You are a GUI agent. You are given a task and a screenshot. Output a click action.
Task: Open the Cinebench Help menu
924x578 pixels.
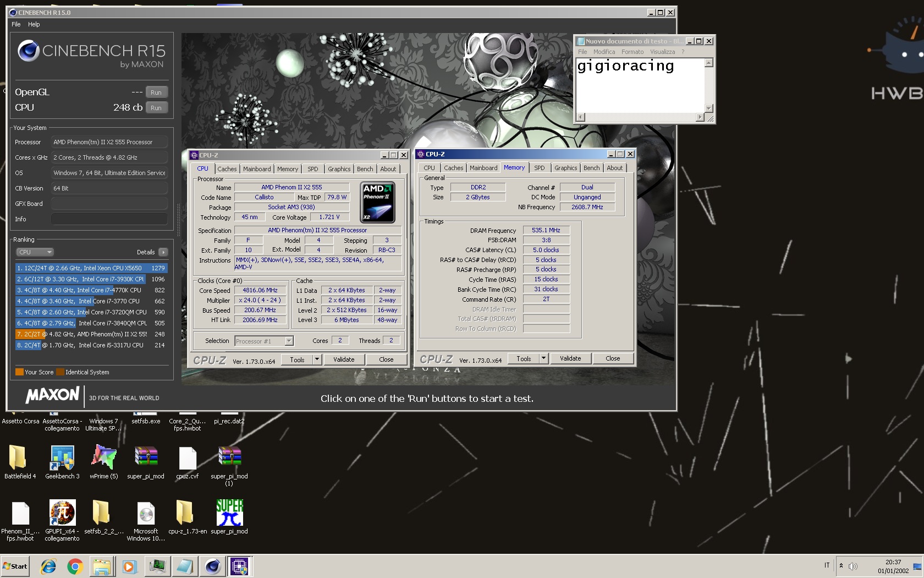point(34,24)
